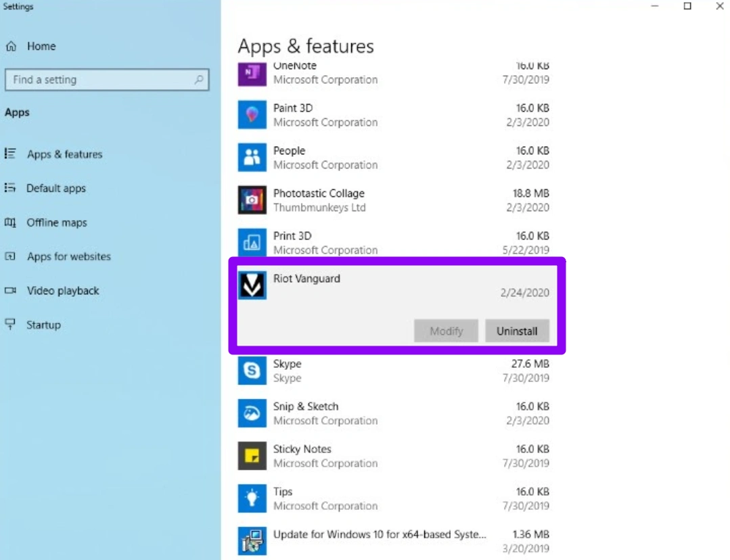
Task: Click the Riot Vanguard app icon
Action: (x=252, y=285)
